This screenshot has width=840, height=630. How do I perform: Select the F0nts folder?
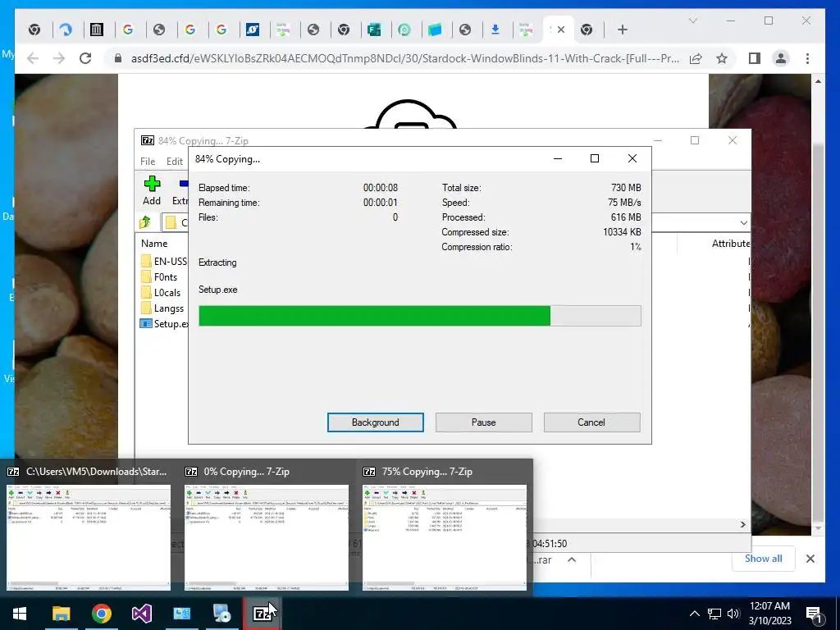(159, 277)
